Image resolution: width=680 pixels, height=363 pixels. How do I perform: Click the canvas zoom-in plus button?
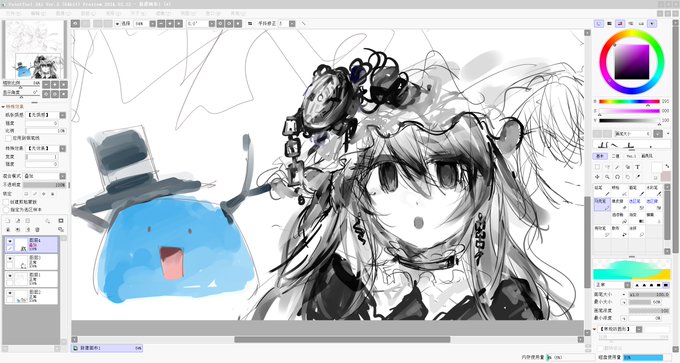coord(170,23)
